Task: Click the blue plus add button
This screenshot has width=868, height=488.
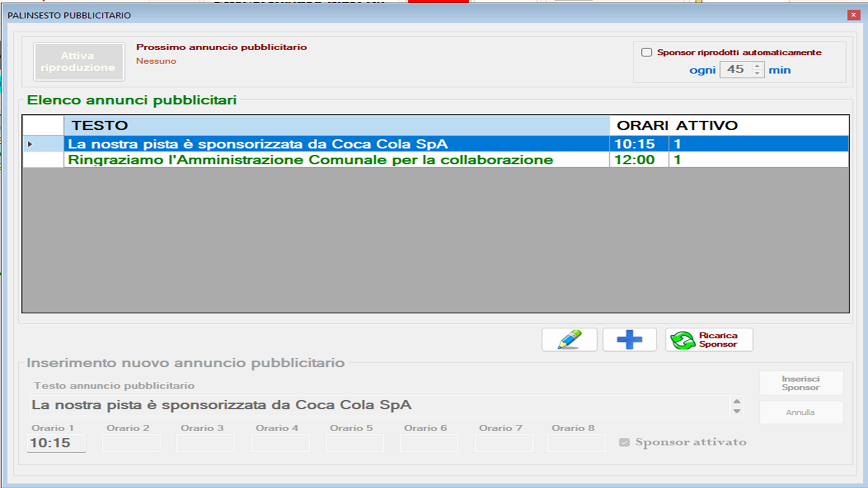Action: [629, 339]
